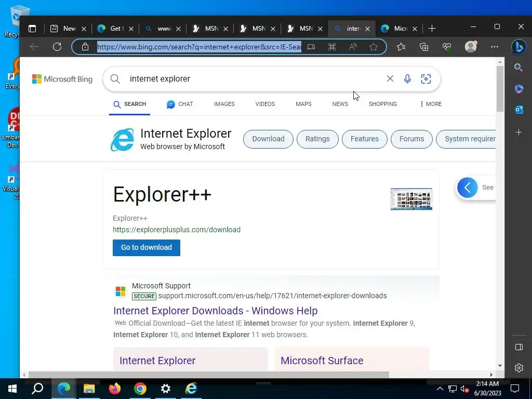Image resolution: width=532 pixels, height=399 pixels.
Task: Open the Windows Start menu
Action: point(12,389)
